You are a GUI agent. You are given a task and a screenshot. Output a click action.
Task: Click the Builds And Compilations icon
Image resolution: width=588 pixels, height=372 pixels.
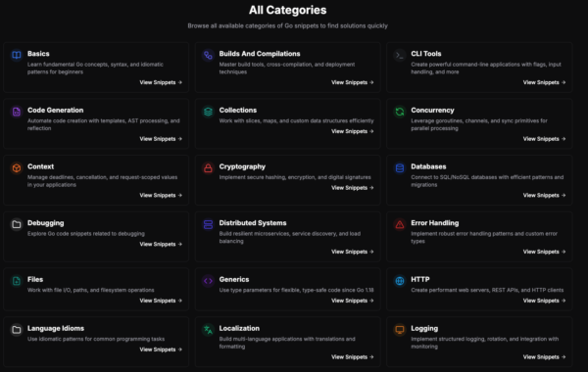click(x=208, y=55)
